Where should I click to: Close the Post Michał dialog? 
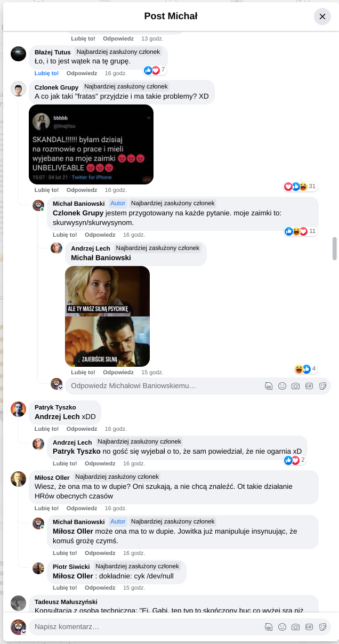322,17
